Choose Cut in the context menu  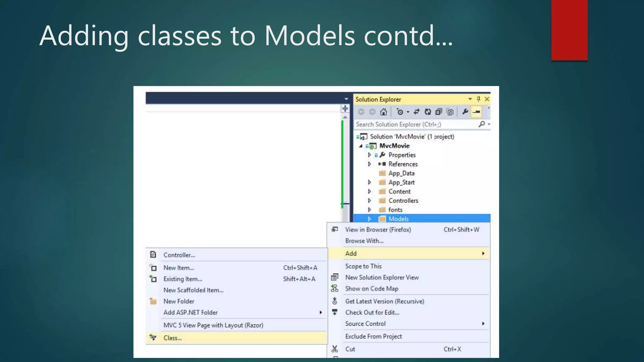pos(409,349)
